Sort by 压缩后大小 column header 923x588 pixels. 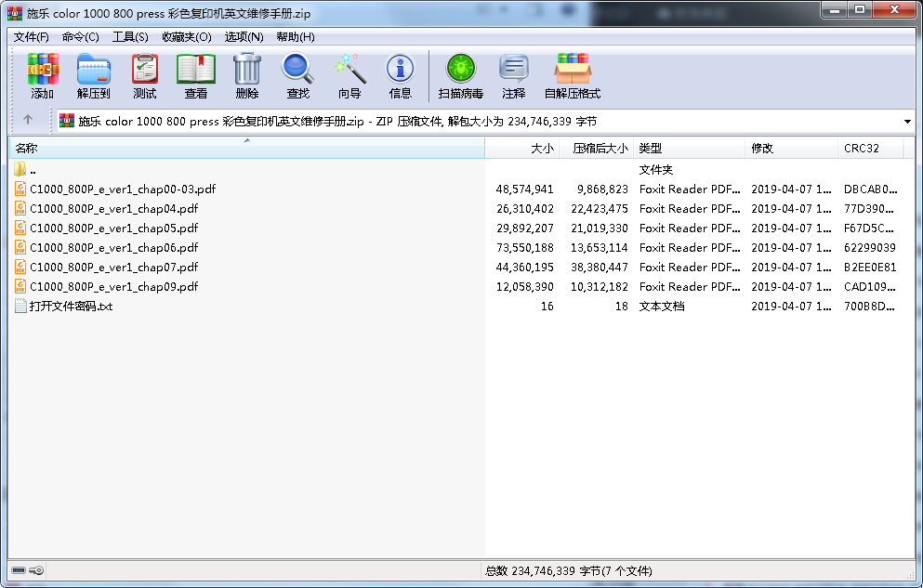pyautogui.click(x=596, y=149)
